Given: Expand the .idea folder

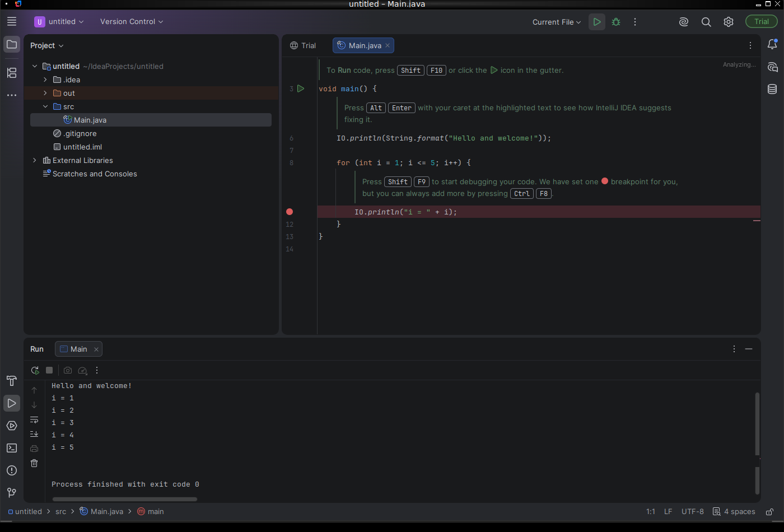Looking at the screenshot, I should click(45, 80).
